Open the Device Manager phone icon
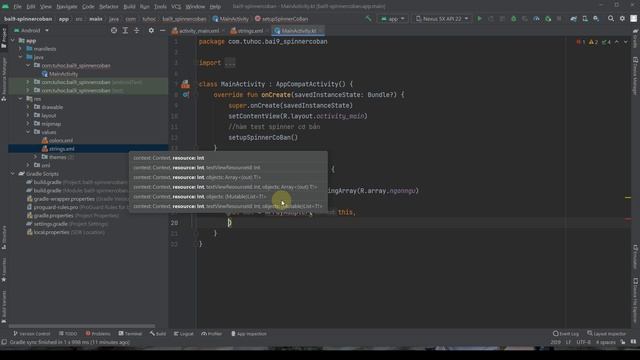 pos(585,19)
